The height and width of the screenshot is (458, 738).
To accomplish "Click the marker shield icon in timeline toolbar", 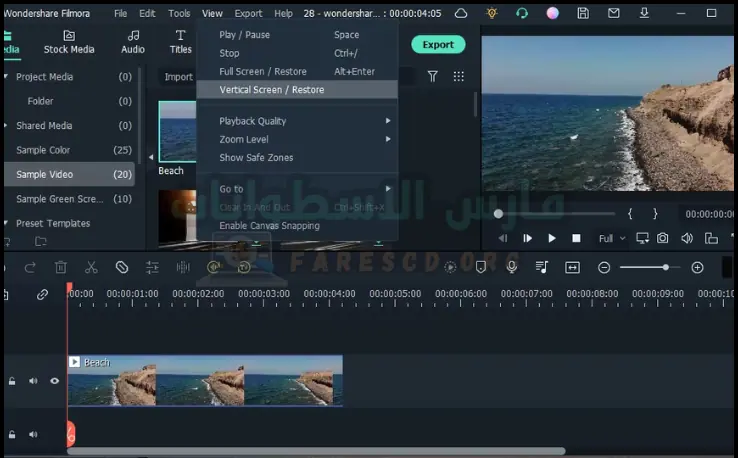I will [481, 267].
